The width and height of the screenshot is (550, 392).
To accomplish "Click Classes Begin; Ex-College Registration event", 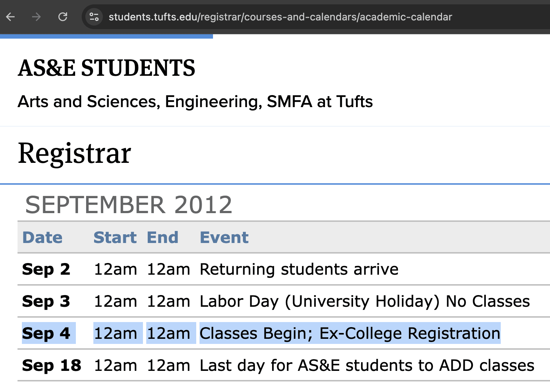I will [x=350, y=333].
